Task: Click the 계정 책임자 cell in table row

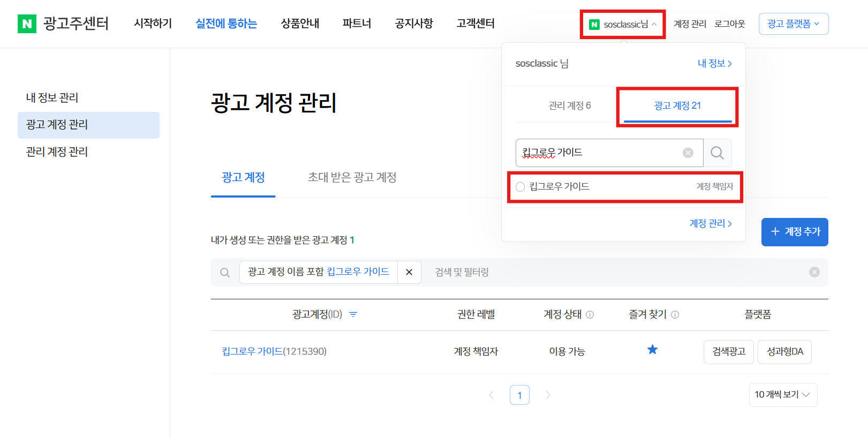Action: point(476,352)
